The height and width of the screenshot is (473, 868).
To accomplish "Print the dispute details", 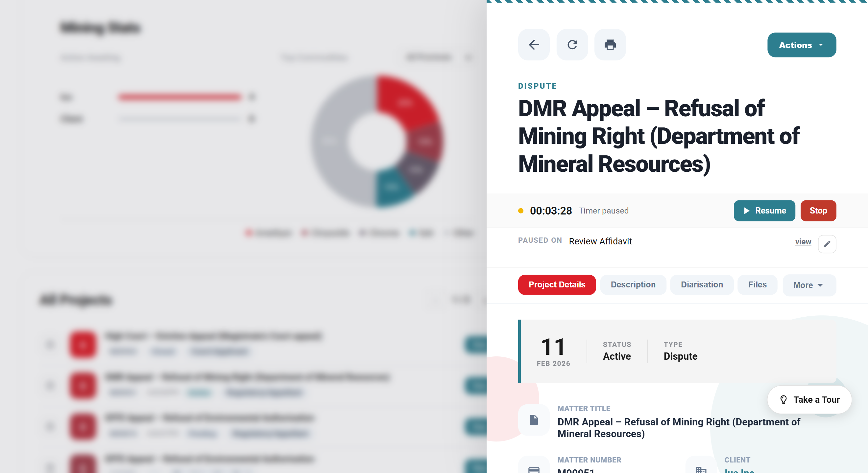I will click(x=610, y=45).
